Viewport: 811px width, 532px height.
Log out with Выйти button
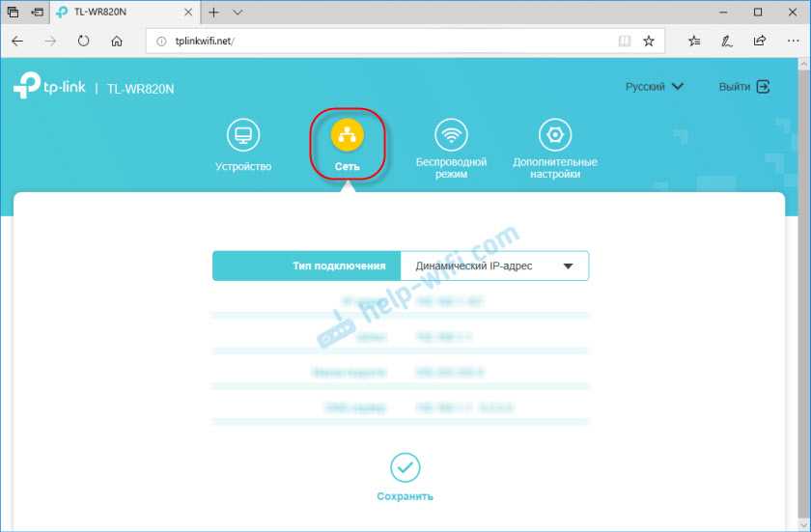[x=744, y=87]
